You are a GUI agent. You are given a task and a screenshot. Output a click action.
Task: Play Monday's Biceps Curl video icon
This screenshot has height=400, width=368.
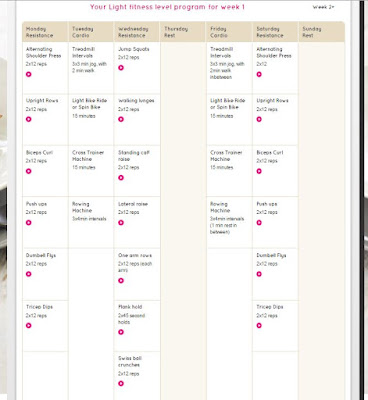pyautogui.click(x=29, y=171)
